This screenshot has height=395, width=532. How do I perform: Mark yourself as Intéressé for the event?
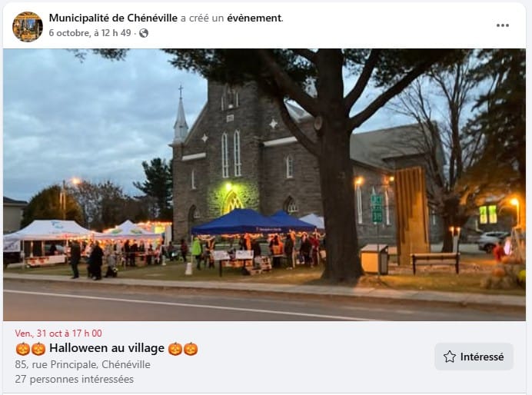474,357
